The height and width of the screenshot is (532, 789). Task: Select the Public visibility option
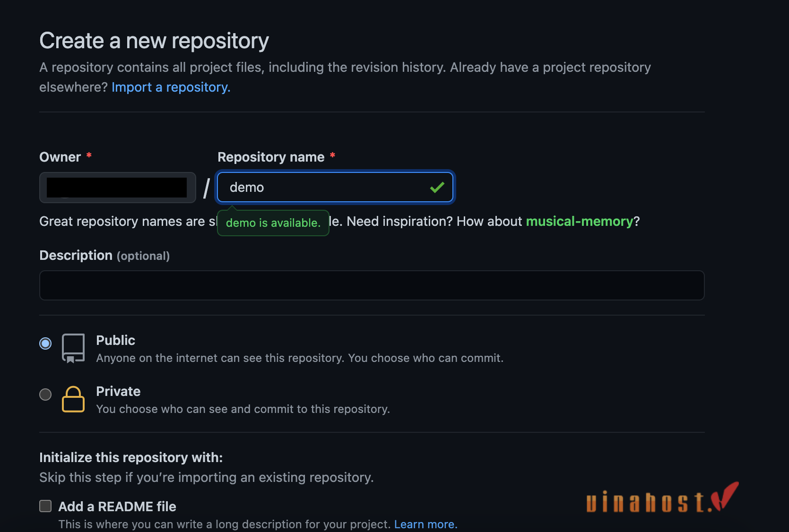click(45, 343)
